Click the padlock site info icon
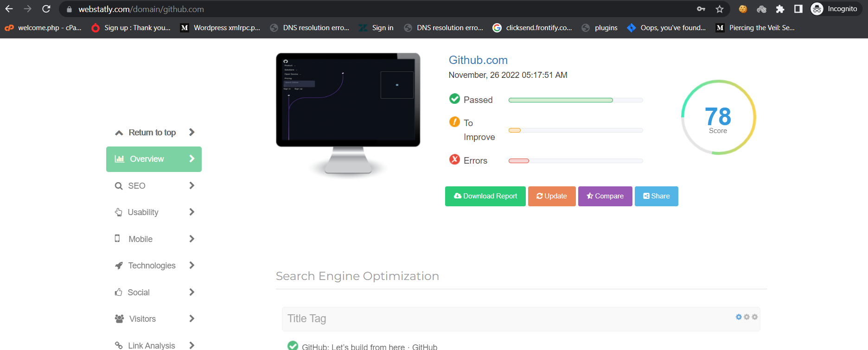Screen dimensions: 868x350 [69, 9]
